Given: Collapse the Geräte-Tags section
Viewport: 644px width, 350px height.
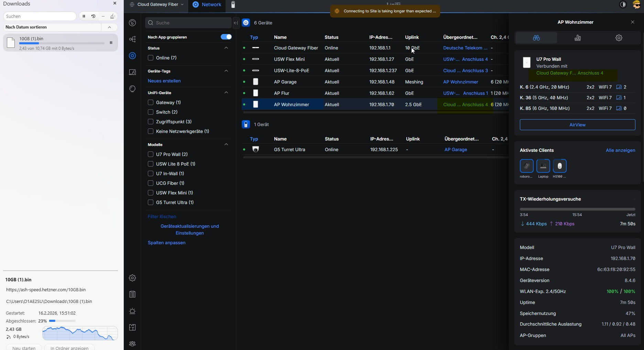Looking at the screenshot, I should click(x=226, y=71).
